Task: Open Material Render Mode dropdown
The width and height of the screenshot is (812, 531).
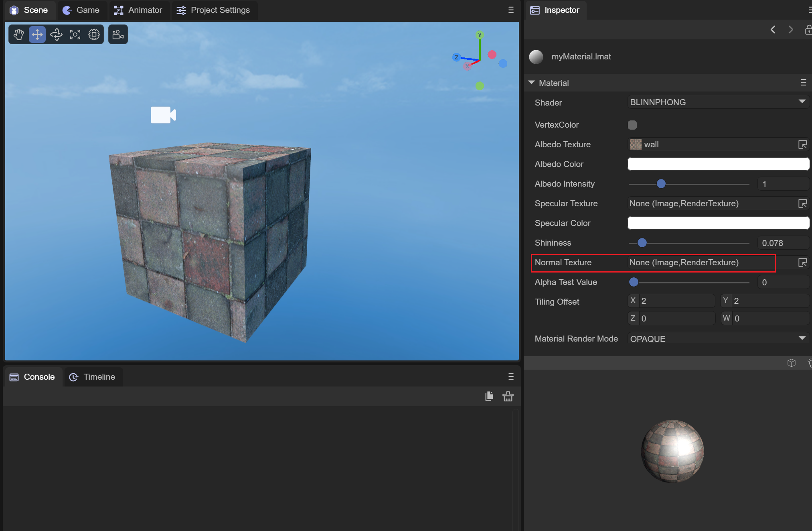Action: 718,339
